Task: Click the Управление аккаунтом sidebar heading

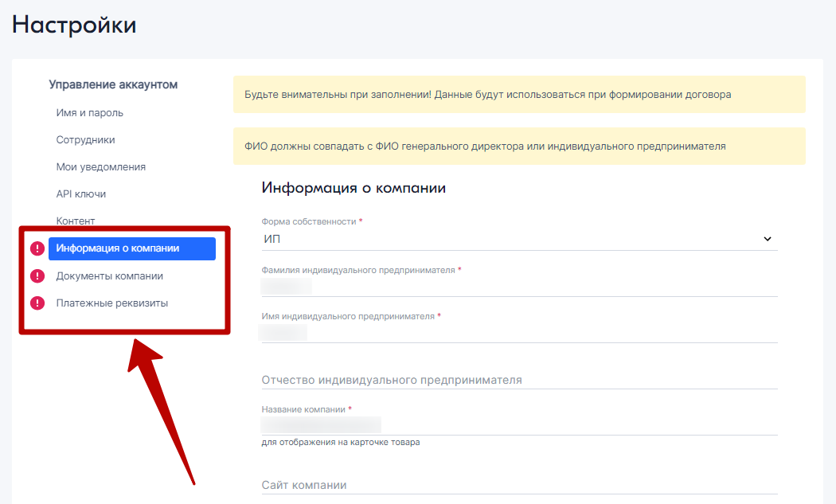Action: (113, 84)
